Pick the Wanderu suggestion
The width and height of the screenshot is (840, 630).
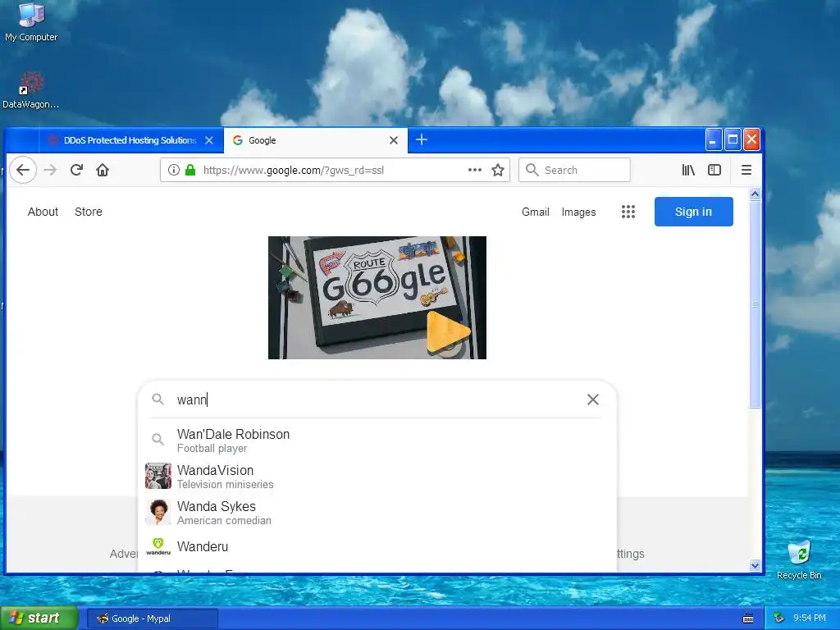click(x=377, y=546)
